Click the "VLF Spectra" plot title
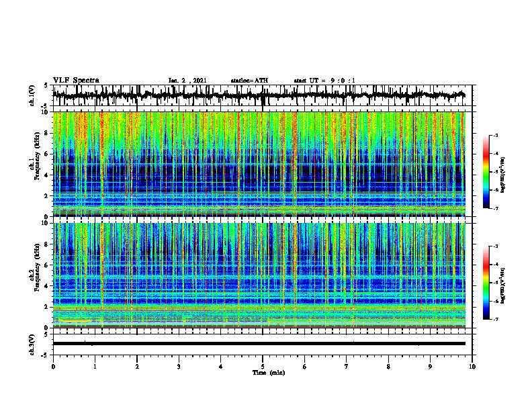 [x=76, y=81]
